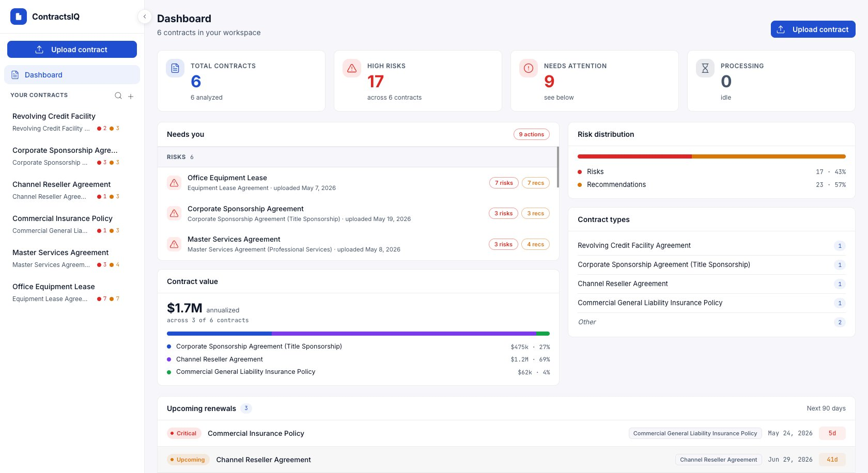The width and height of the screenshot is (868, 473).
Task: Click orange Recommendations segment of distribution bar
Action: point(769,156)
